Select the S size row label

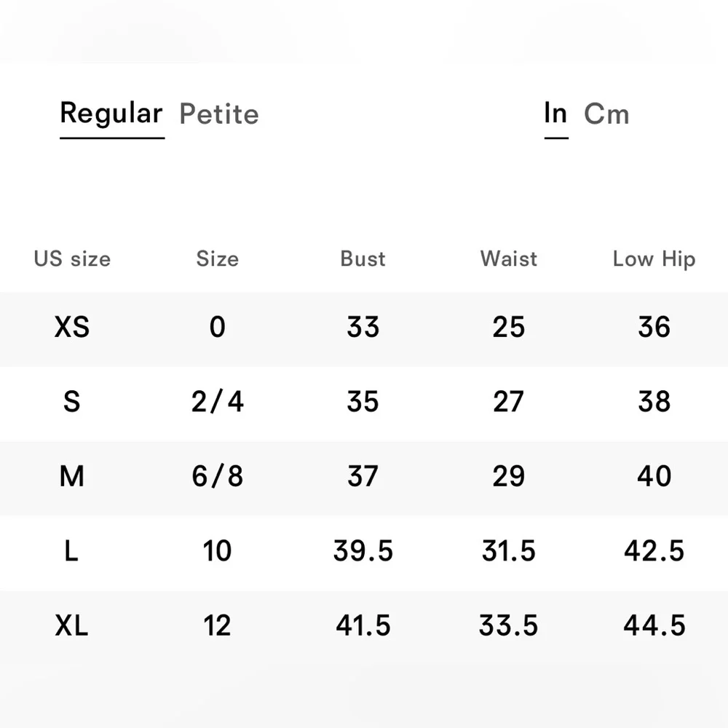click(72, 401)
